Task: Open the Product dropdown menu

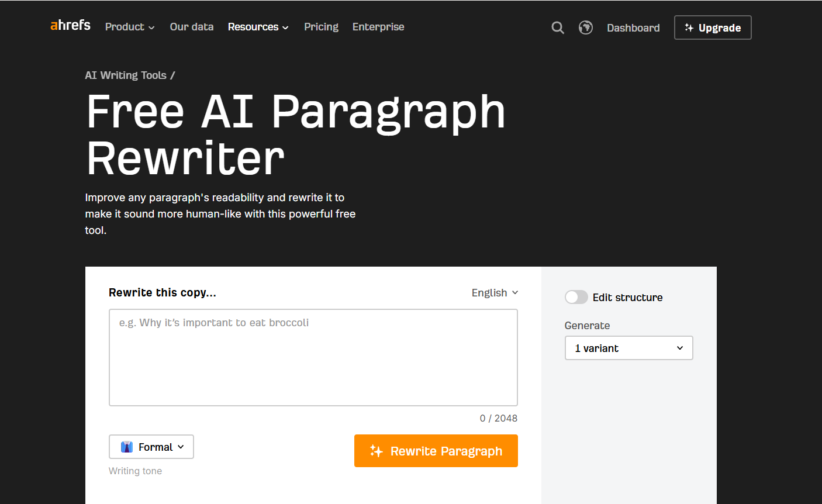Action: 130,27
